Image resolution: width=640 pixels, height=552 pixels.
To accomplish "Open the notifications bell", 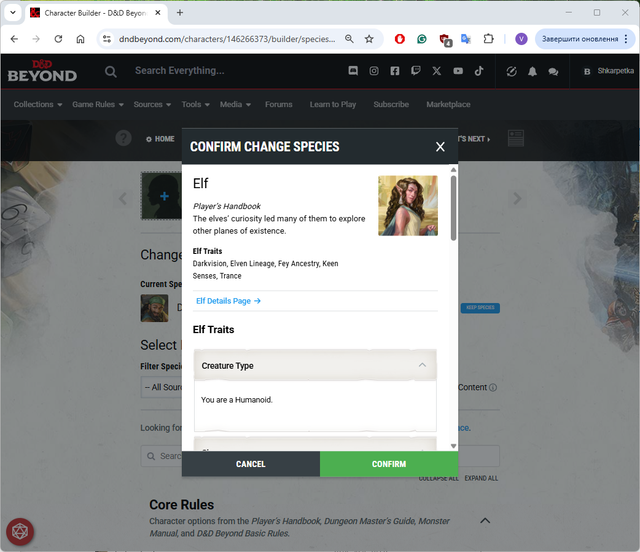I will 532,72.
